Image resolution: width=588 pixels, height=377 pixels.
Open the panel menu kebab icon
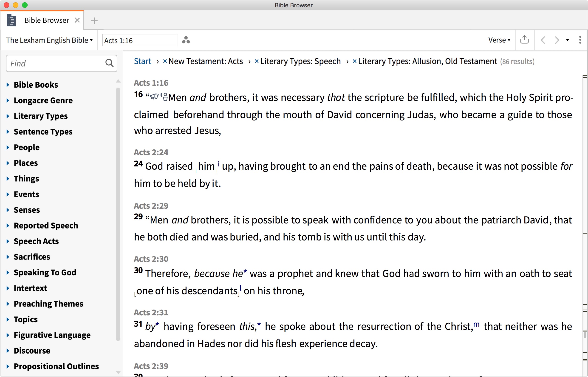(580, 40)
